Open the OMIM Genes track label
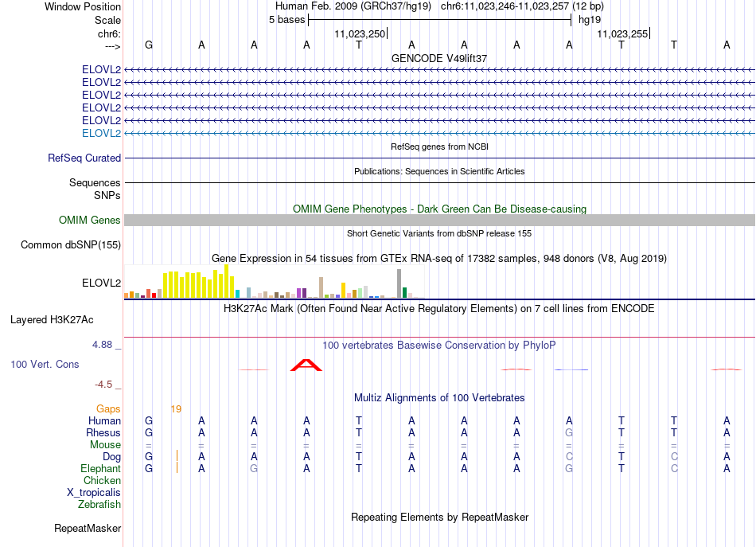The image size is (756, 547). click(90, 220)
